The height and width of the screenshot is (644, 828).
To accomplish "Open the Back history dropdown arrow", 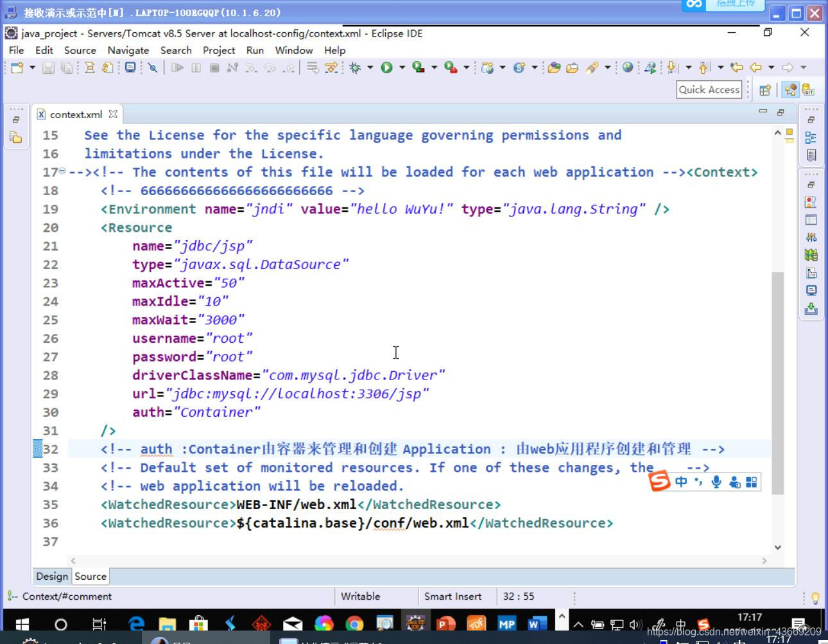I will (x=771, y=67).
